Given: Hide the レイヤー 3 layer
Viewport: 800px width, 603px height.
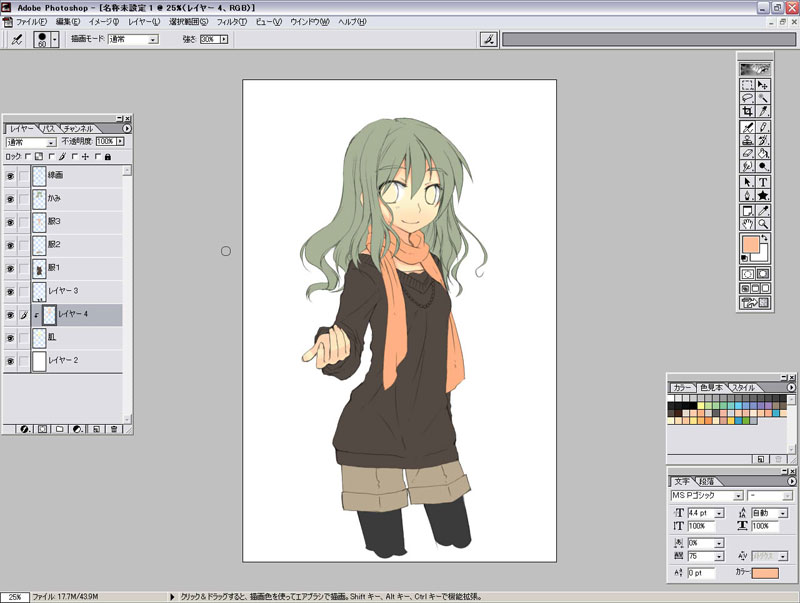Looking at the screenshot, I should pyautogui.click(x=10, y=292).
